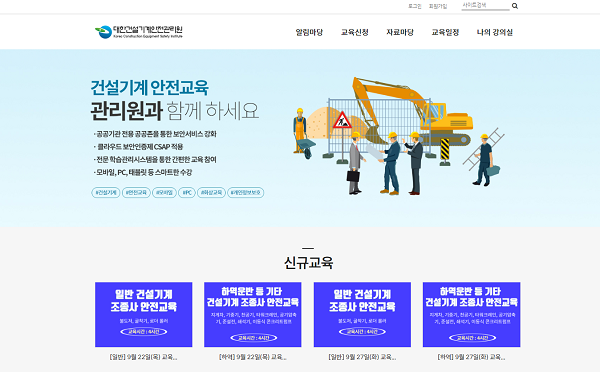Click the excavator construction illustration
600x372 pixels.
click(x=398, y=136)
